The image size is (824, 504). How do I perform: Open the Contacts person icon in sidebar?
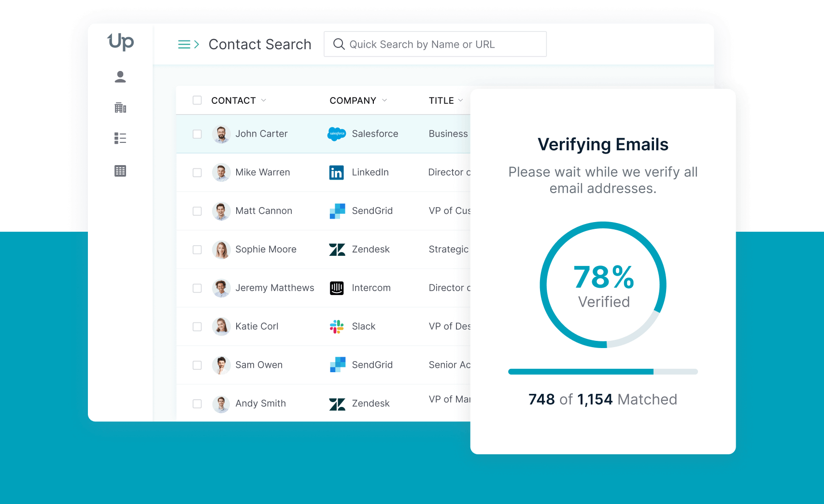coord(120,77)
